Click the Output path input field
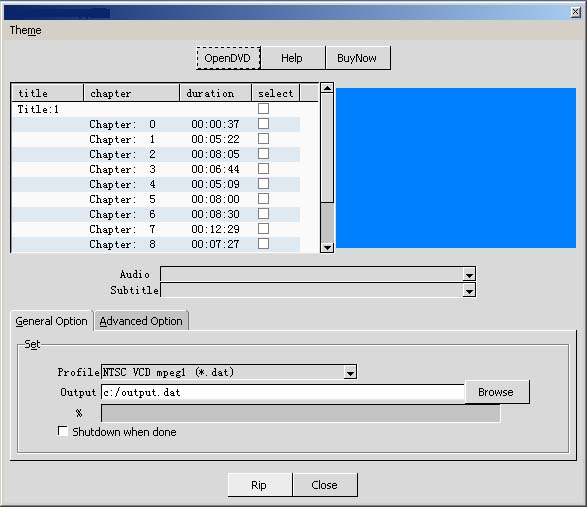Screen dimensions: 587x507 (283, 392)
